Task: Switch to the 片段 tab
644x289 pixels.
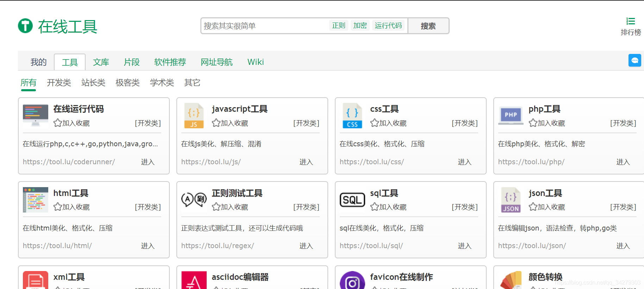Action: [132, 62]
